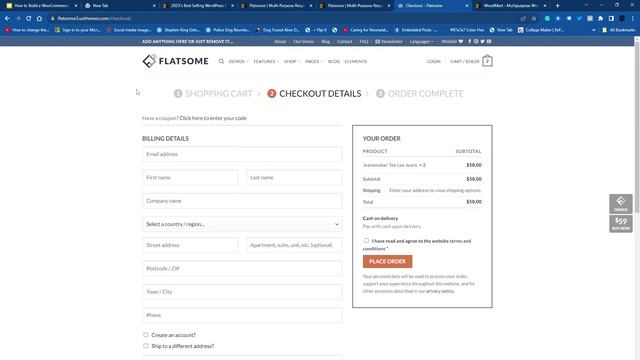Open the privacy policy link

click(x=440, y=291)
